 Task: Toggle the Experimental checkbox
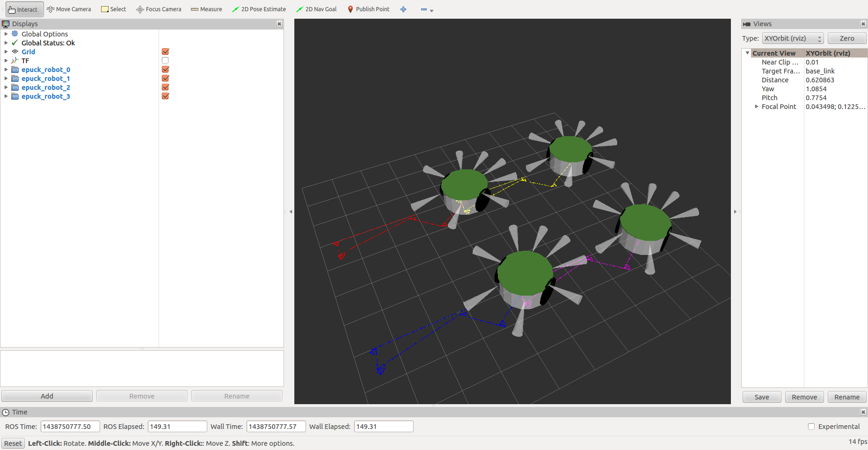point(811,427)
